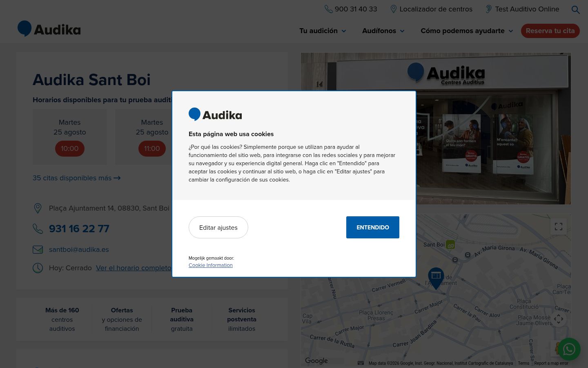The width and height of the screenshot is (588, 368).
Task: View the Audika storefront photo
Action: (x=436, y=128)
